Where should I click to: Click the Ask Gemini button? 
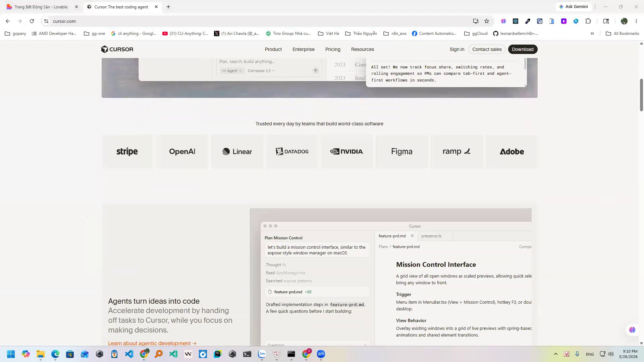(x=573, y=7)
